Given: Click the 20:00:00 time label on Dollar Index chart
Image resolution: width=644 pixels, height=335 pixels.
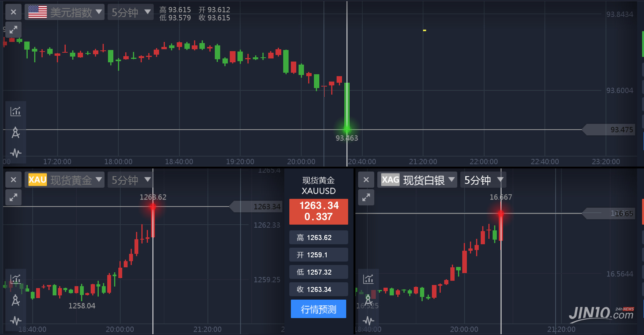Looking at the screenshot, I should coord(301,162).
